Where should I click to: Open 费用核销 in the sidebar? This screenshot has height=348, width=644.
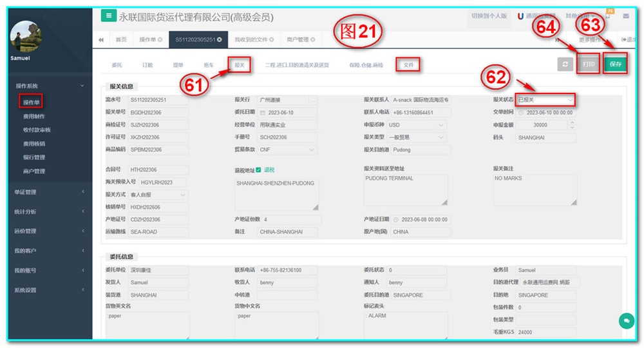tap(34, 144)
